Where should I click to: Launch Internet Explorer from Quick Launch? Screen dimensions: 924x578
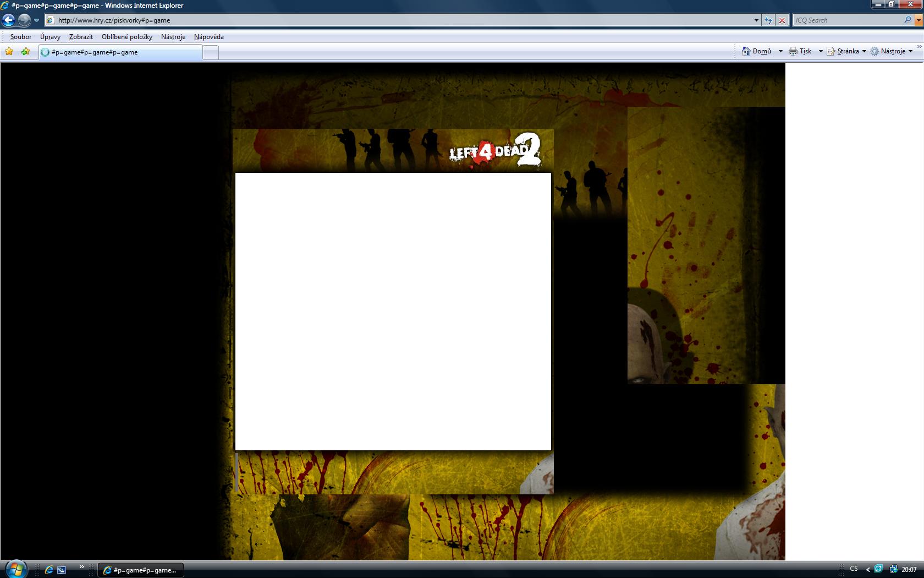point(48,570)
